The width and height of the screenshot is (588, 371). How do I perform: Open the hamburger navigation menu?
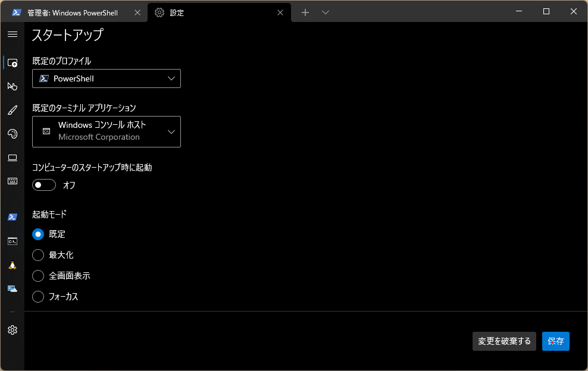12,34
